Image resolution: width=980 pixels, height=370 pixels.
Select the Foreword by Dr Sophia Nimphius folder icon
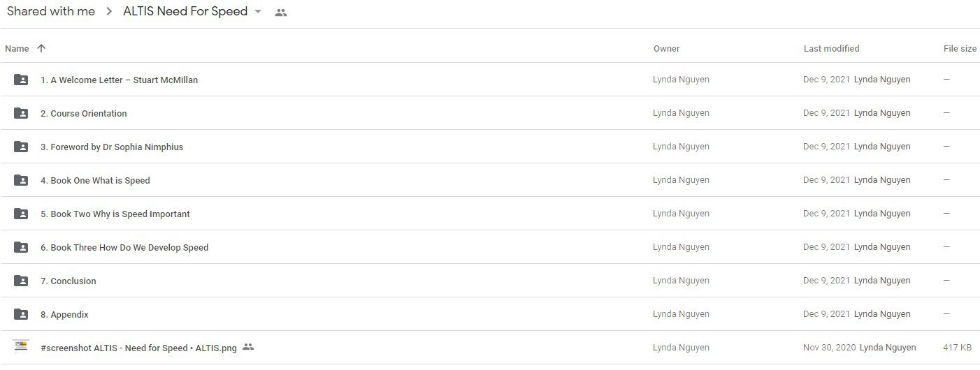(21, 147)
